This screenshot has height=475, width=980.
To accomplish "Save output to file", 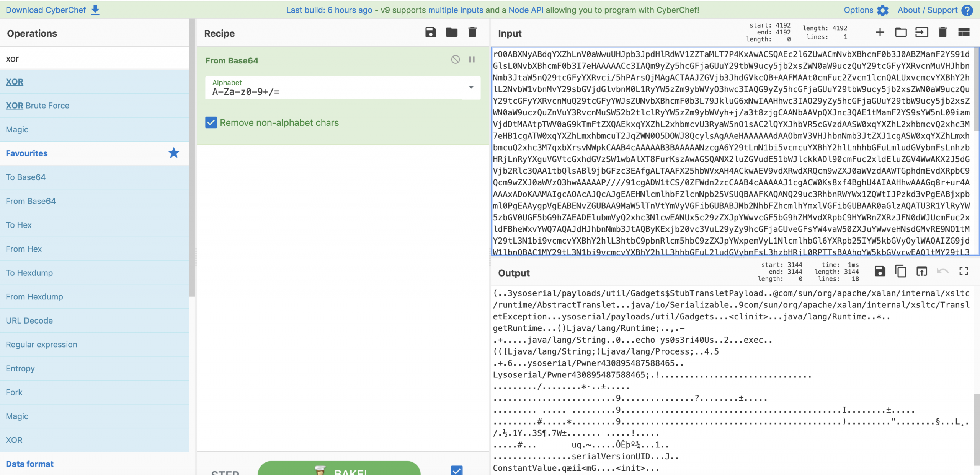I will (880, 272).
